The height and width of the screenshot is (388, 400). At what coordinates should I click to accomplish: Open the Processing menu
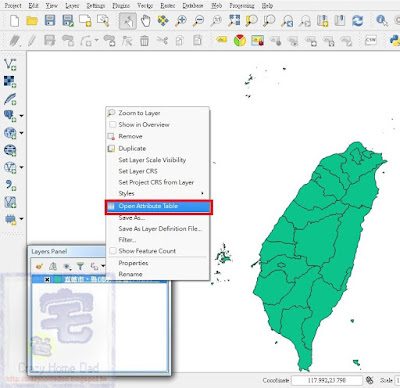coord(242,6)
